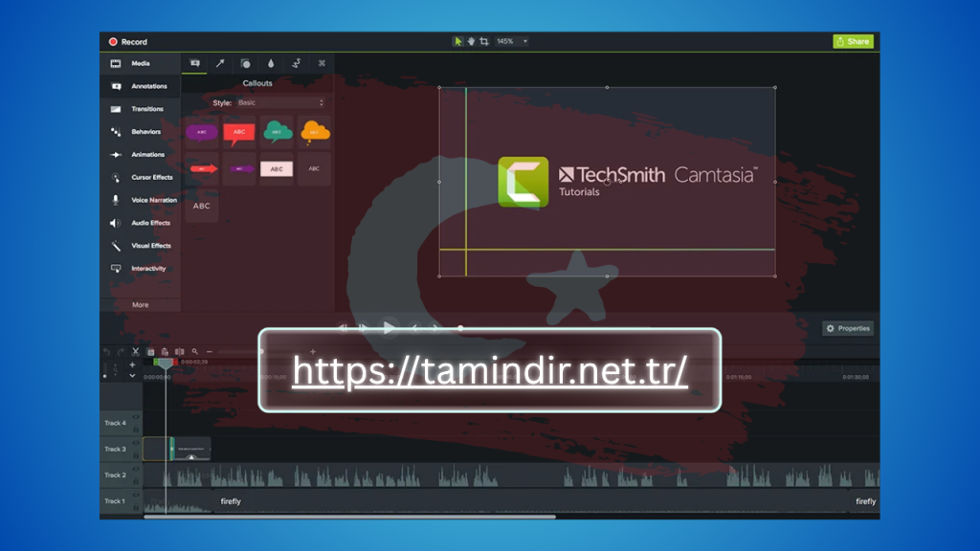Open the Animations panel

(x=140, y=154)
